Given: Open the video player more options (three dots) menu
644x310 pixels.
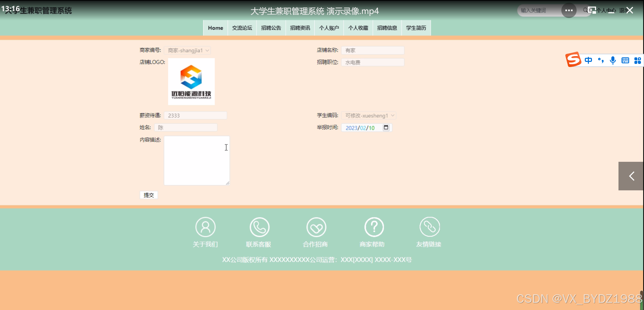Looking at the screenshot, I should [x=569, y=11].
